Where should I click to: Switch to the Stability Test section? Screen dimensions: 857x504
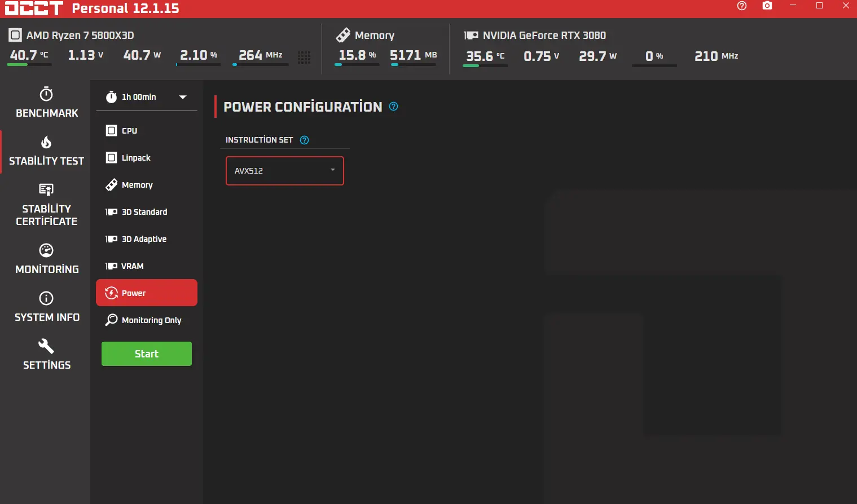(46, 151)
